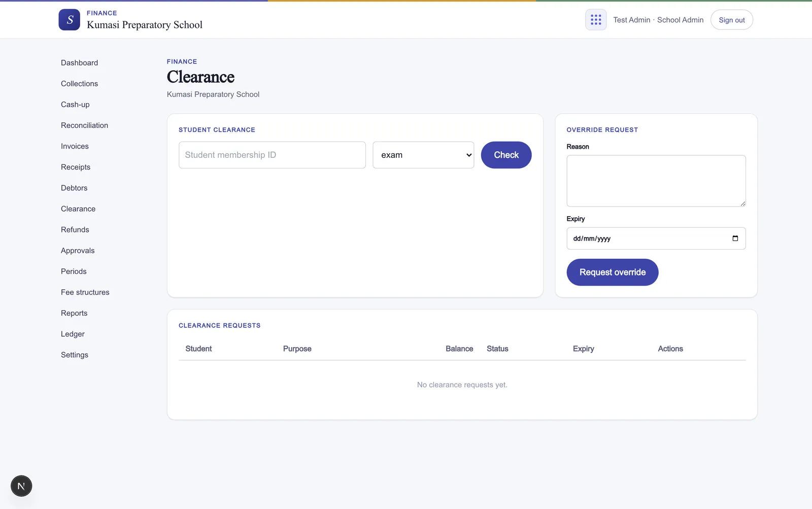Go to Approvals
This screenshot has width=812, height=509.
tap(78, 251)
